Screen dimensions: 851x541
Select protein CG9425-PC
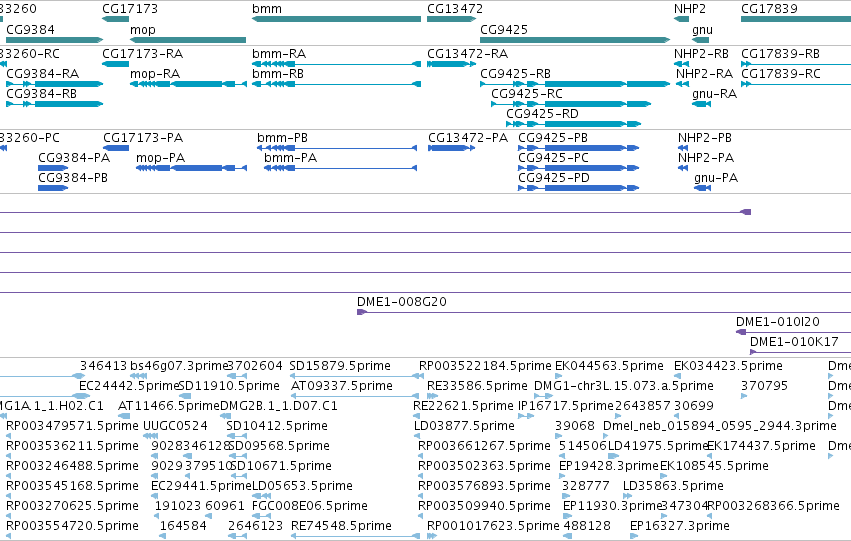tap(579, 168)
